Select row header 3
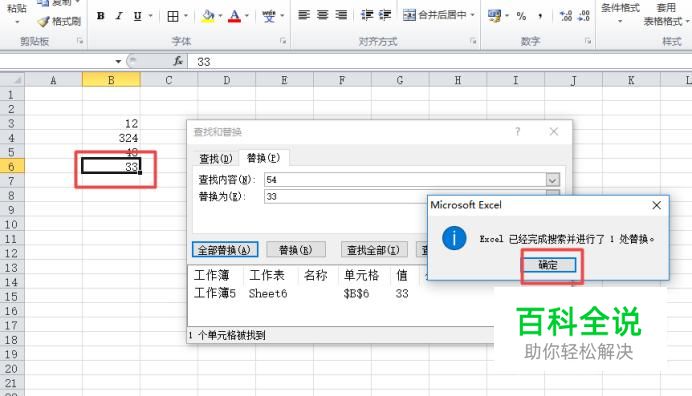This screenshot has width=692, height=396. 12,123
